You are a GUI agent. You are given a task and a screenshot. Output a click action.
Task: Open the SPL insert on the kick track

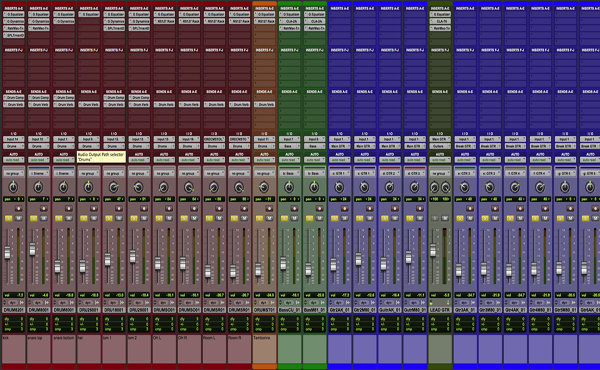click(14, 35)
